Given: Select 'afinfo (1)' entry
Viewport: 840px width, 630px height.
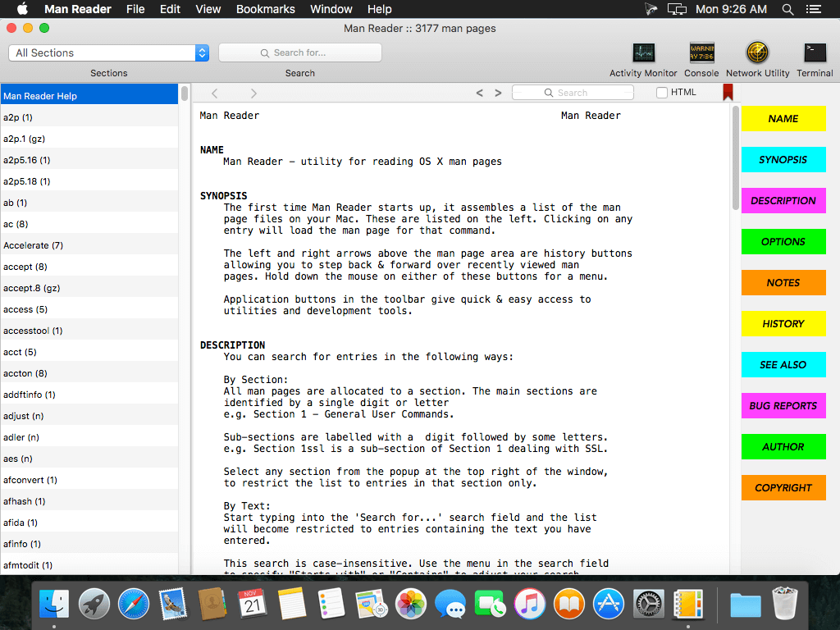Looking at the screenshot, I should click(89, 544).
